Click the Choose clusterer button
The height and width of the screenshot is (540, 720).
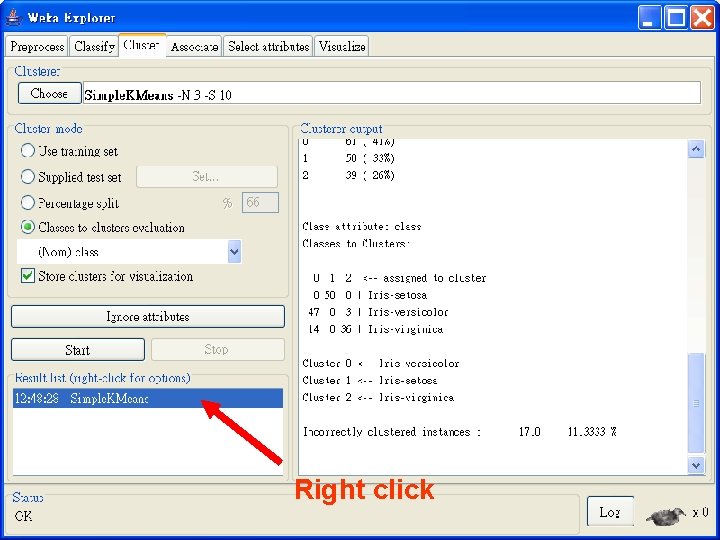pyautogui.click(x=50, y=93)
